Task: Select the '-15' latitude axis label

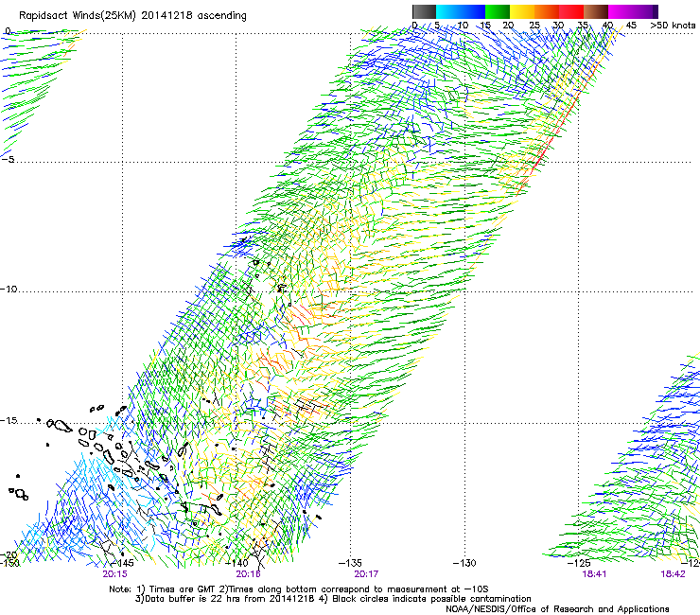Action: coord(9,420)
